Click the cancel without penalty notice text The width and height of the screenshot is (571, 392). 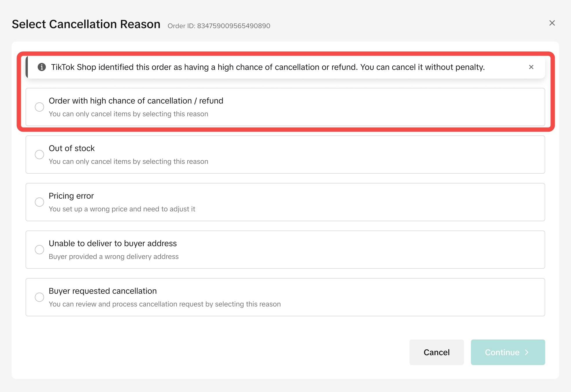coord(268,67)
